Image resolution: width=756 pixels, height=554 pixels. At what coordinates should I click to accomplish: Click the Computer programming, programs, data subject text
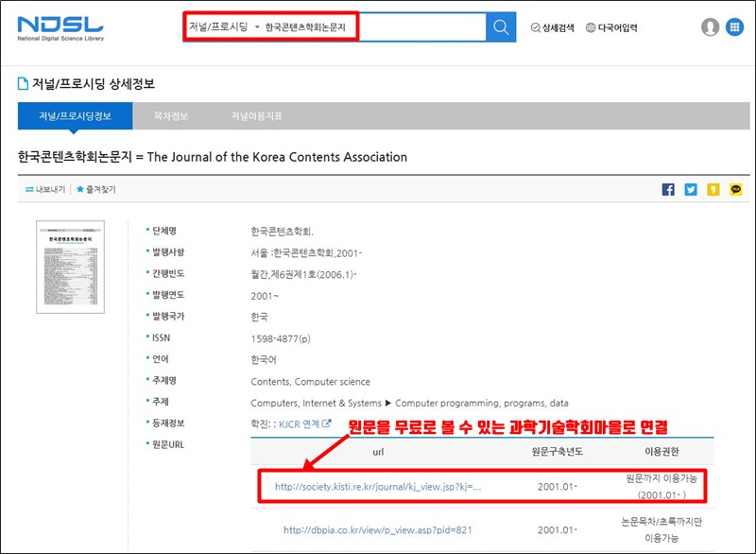click(482, 403)
